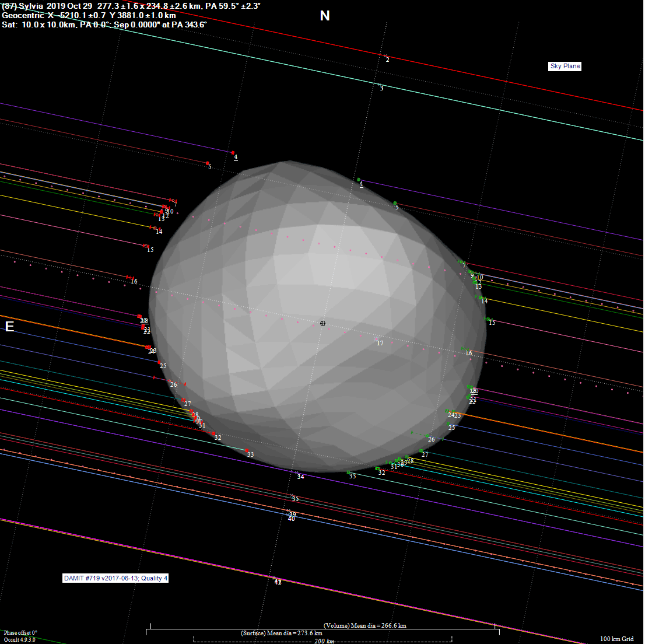The width and height of the screenshot is (645, 644).
Task: Click the (Volume) Mean dia 266.6 km text
Action: [364, 625]
